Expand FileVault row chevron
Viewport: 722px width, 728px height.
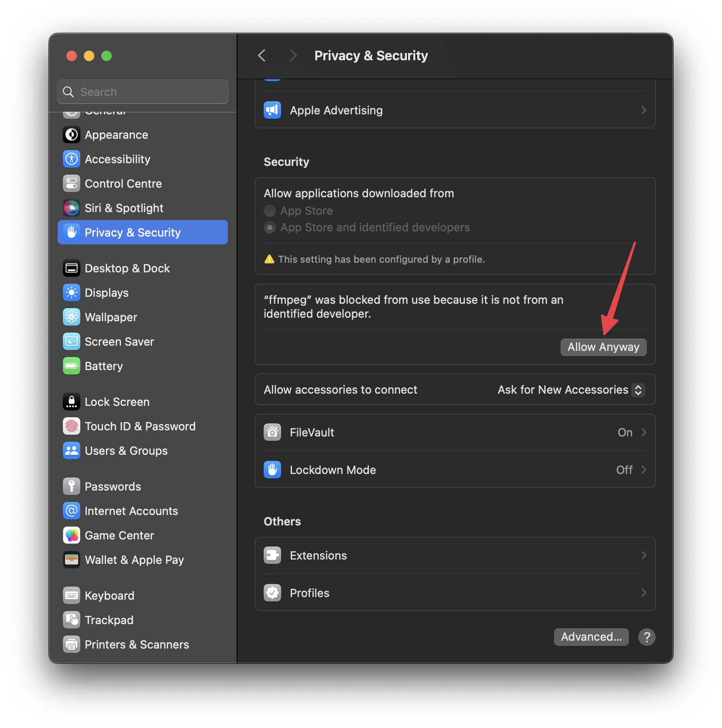[x=644, y=433]
